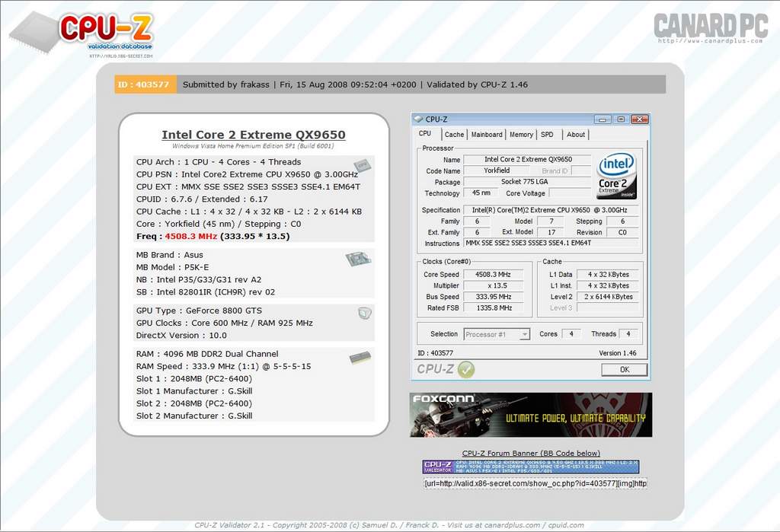Select the CPU tab
Image resolution: width=780 pixels, height=532 pixels.
click(425, 134)
